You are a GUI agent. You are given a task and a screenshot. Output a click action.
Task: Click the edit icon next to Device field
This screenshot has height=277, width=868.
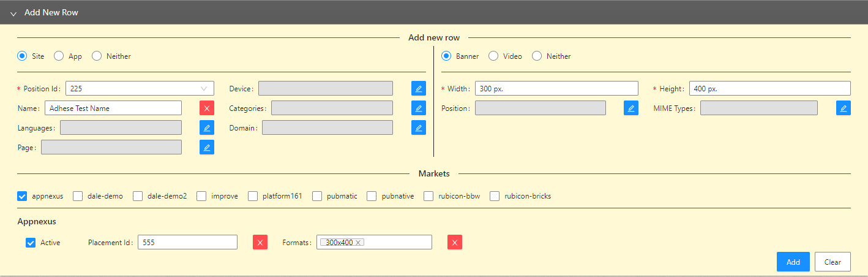coord(418,88)
